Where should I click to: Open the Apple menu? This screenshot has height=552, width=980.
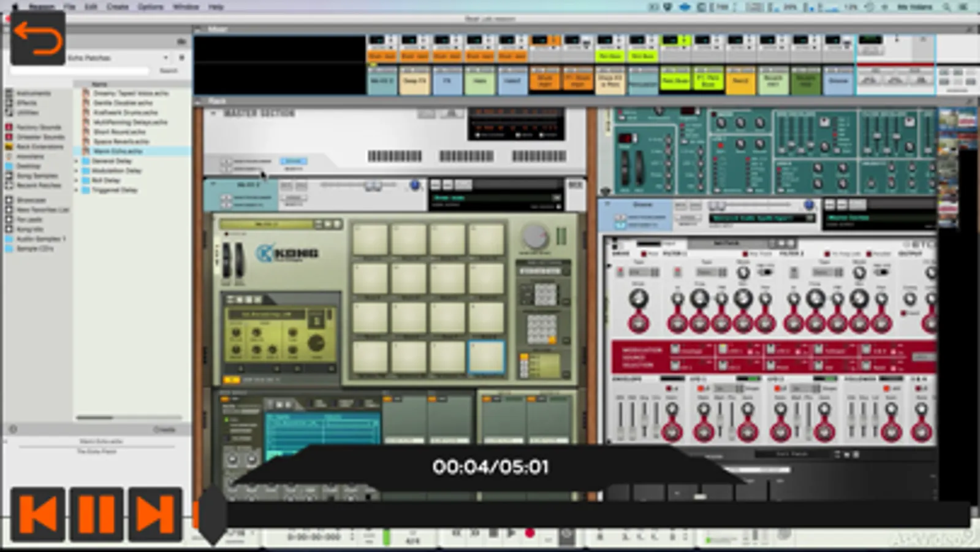point(15,7)
